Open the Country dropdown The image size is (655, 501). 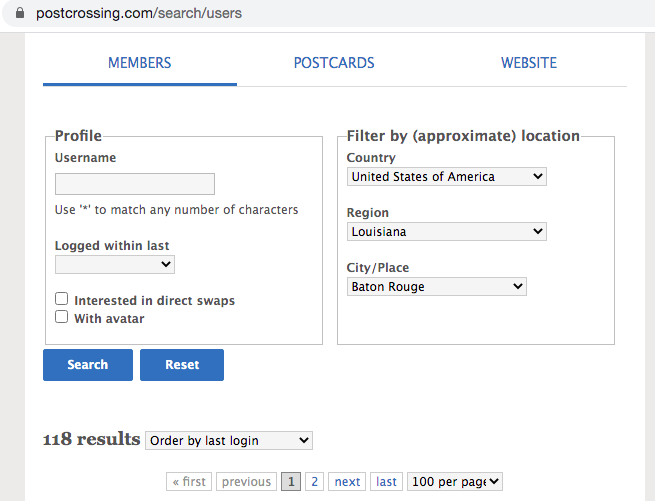447,176
